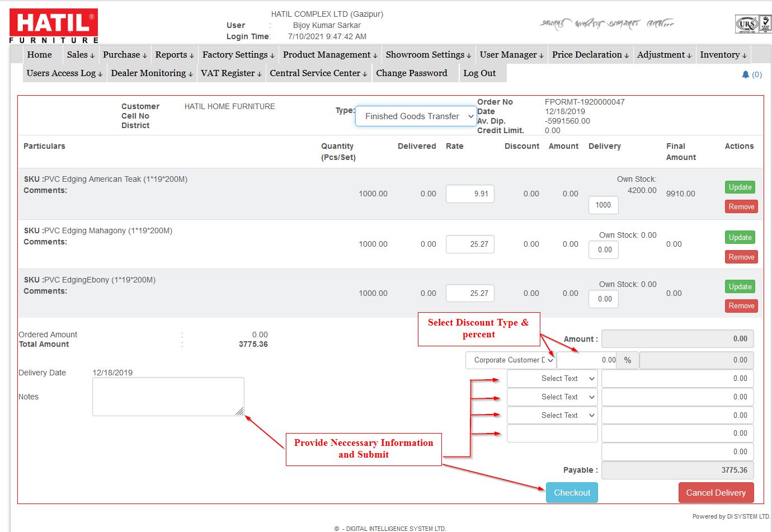Open the notification bell icon
772x532 pixels.
pyautogui.click(x=745, y=74)
